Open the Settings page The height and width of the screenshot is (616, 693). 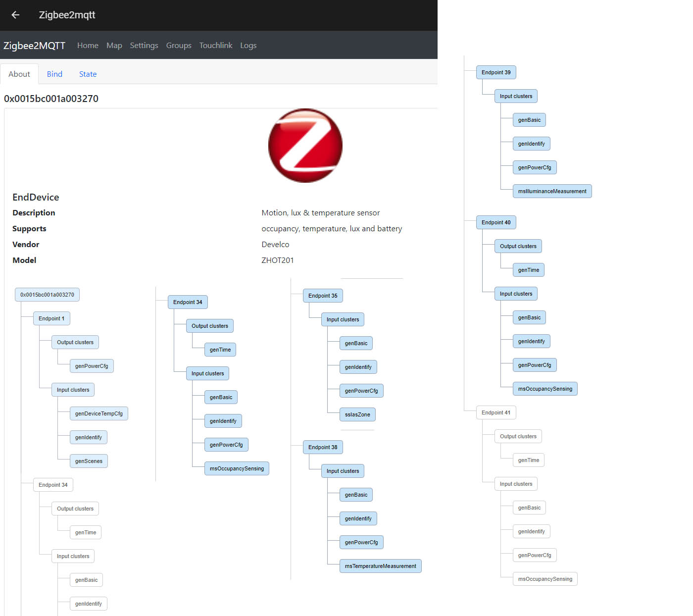[x=144, y=45]
